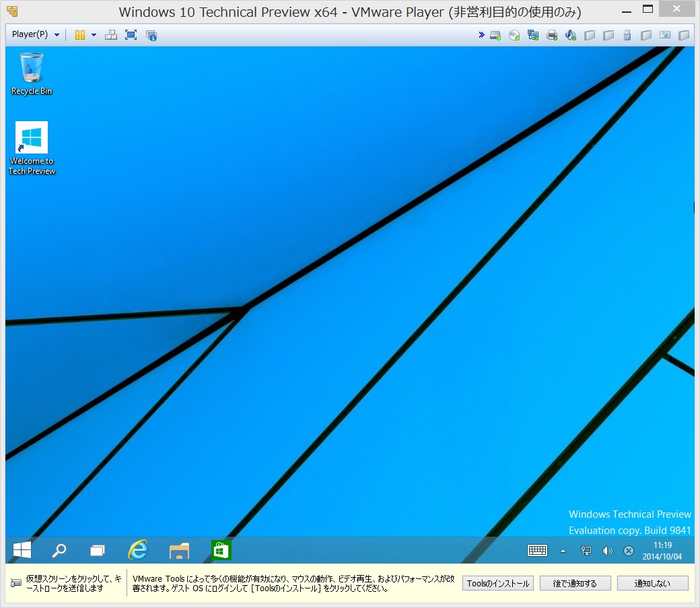The image size is (700, 608).
Task: Click the camera device icon in the toolbar
Action: tap(665, 35)
